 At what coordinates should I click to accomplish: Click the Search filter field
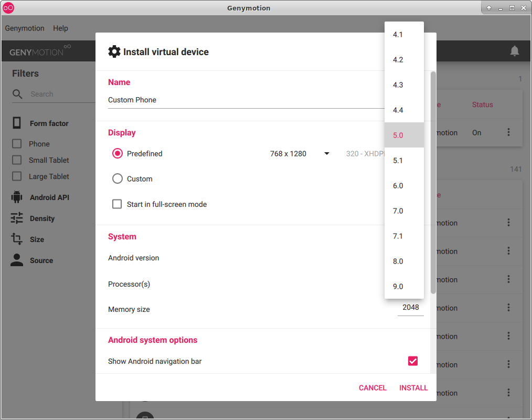point(63,94)
